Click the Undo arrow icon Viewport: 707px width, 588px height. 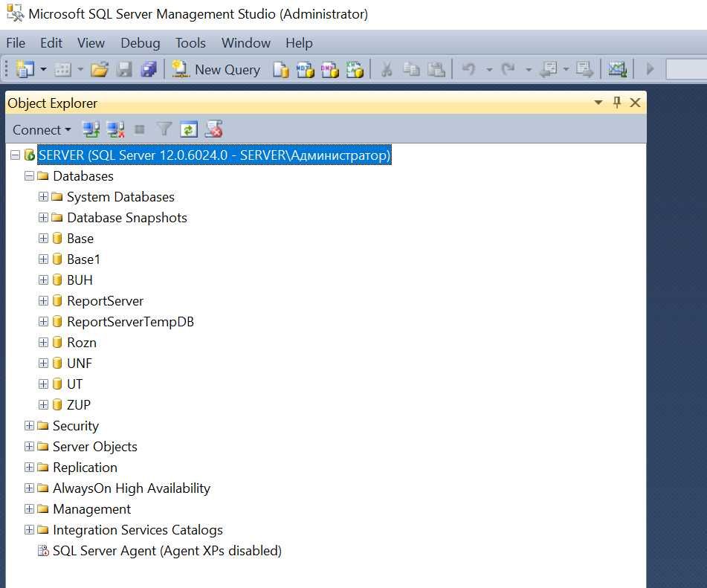click(x=469, y=69)
